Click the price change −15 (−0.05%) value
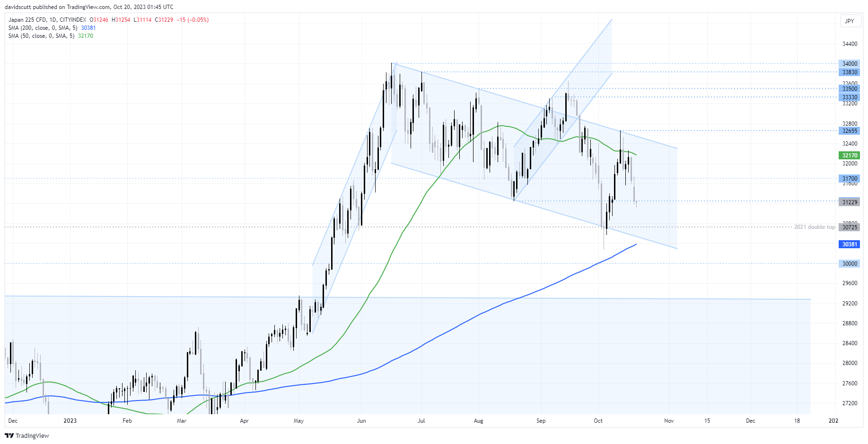This screenshot has height=444, width=868. pyautogui.click(x=193, y=20)
